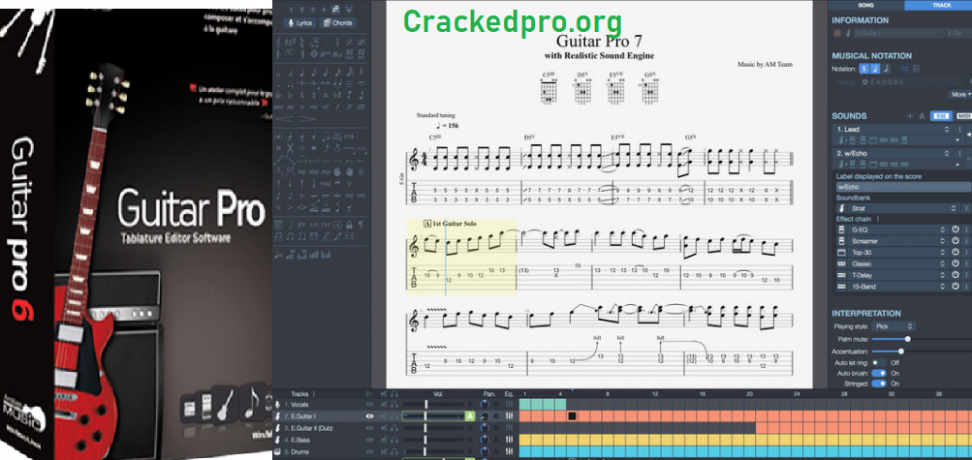Image resolution: width=972 pixels, height=460 pixels.
Task: Adjust the Accentuation slider
Action: click(x=901, y=351)
